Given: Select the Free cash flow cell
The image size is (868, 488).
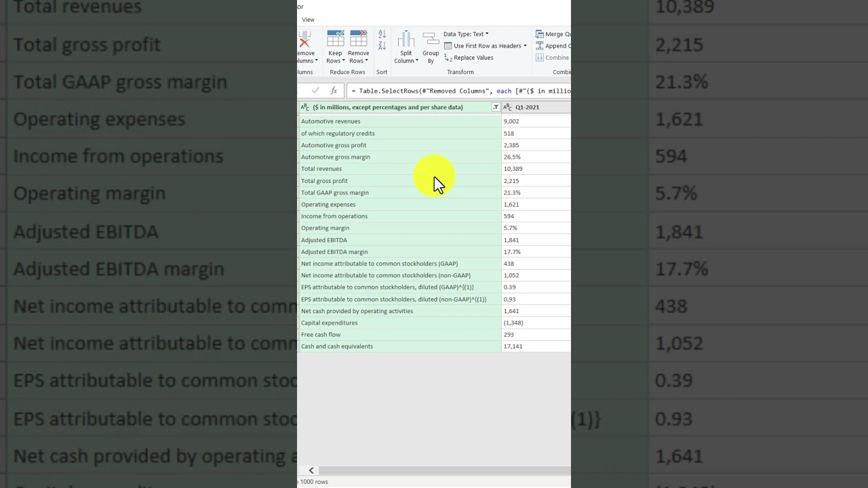Looking at the screenshot, I should [x=400, y=335].
